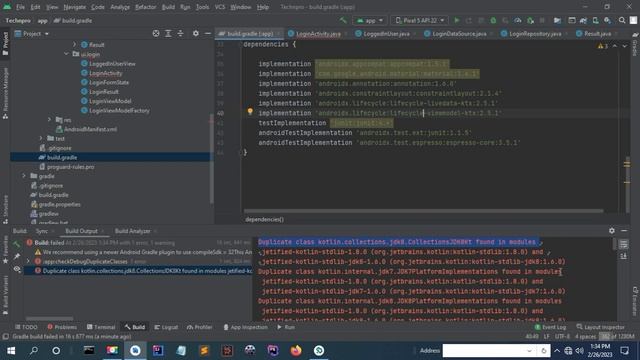Image resolution: width=640 pixels, height=360 pixels.
Task: Open Search Everywhere magnifier icon
Action: 622,20
